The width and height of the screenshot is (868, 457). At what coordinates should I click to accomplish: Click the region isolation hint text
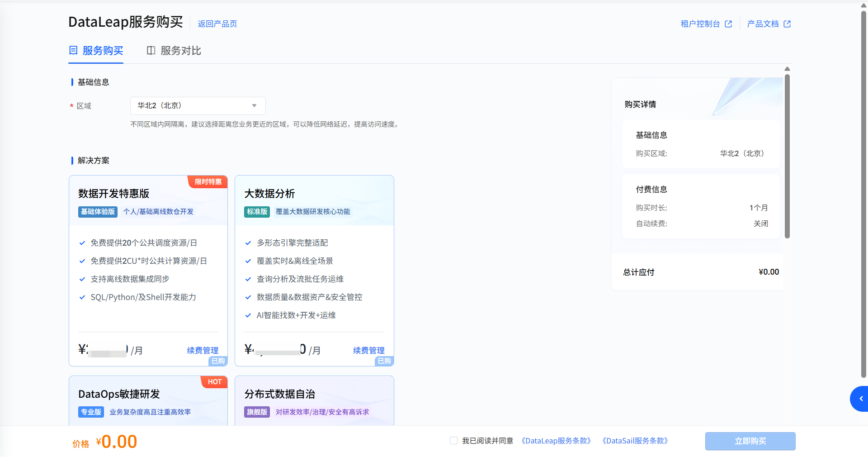click(266, 124)
